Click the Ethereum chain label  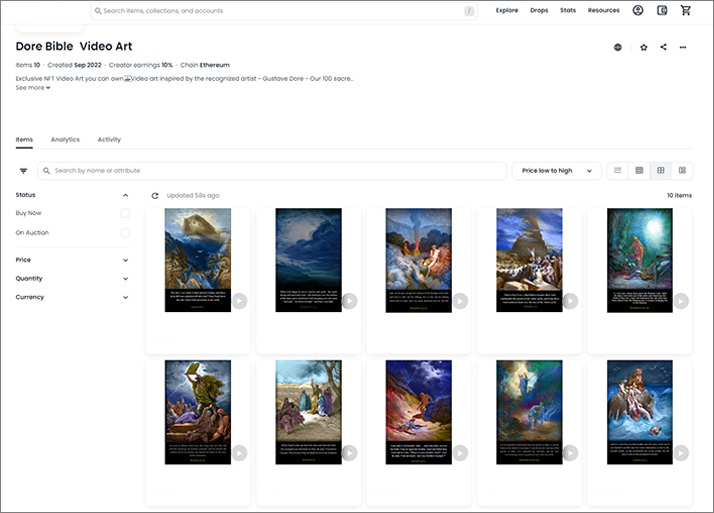coord(214,65)
